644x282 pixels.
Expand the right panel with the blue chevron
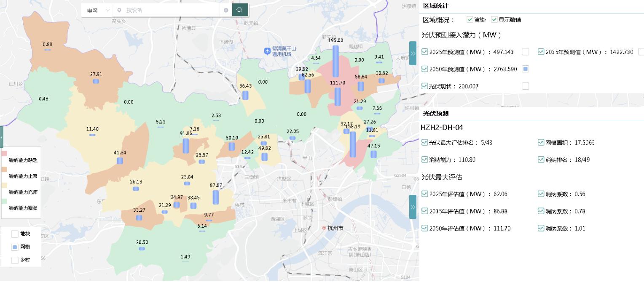pos(413,53)
